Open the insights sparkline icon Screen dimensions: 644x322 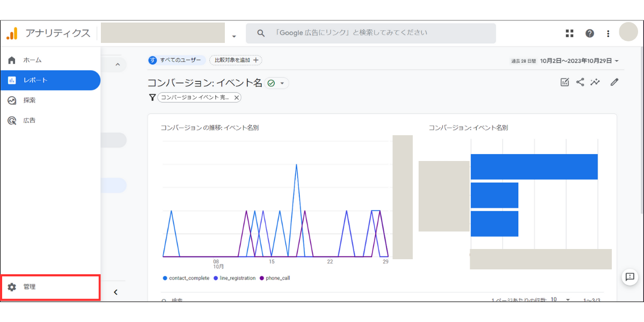coord(595,82)
